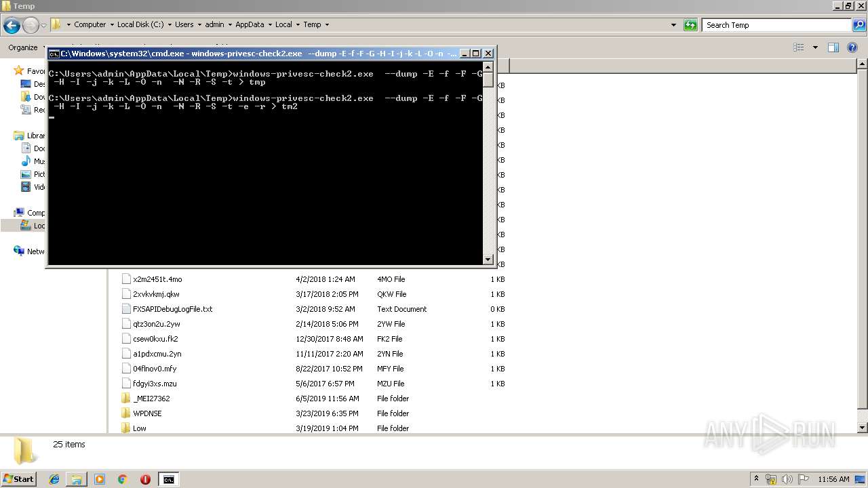Change view using the view icon
This screenshot has height=488, width=868.
coord(799,47)
